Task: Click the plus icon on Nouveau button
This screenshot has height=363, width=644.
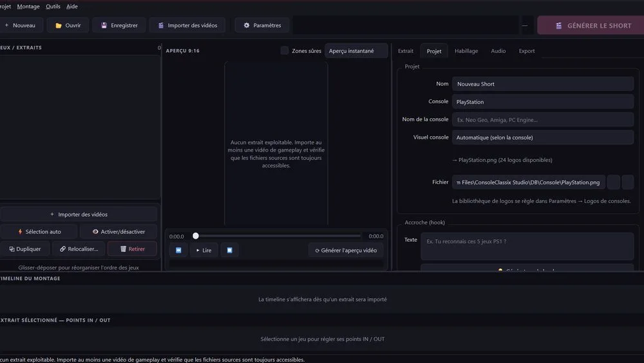Action: [6, 25]
